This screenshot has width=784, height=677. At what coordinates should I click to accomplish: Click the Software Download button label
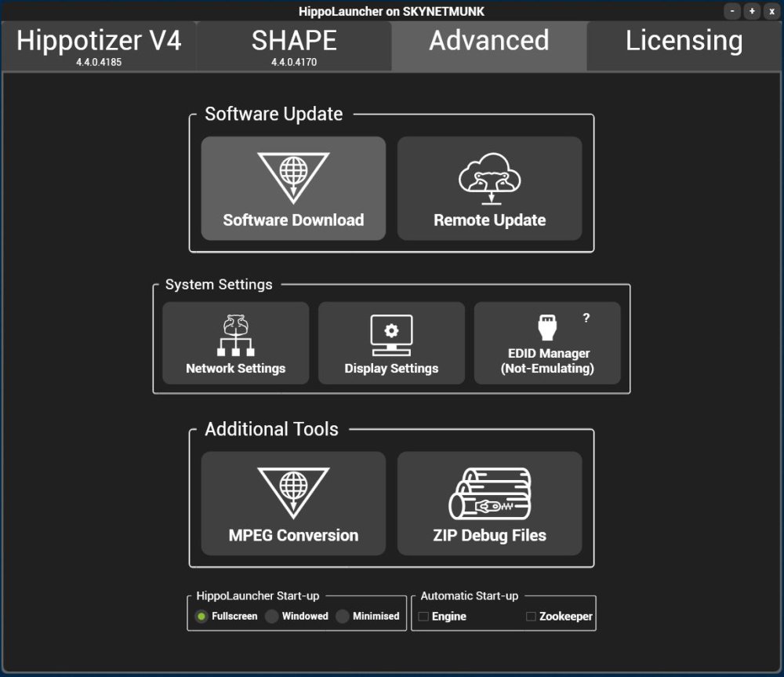click(292, 220)
